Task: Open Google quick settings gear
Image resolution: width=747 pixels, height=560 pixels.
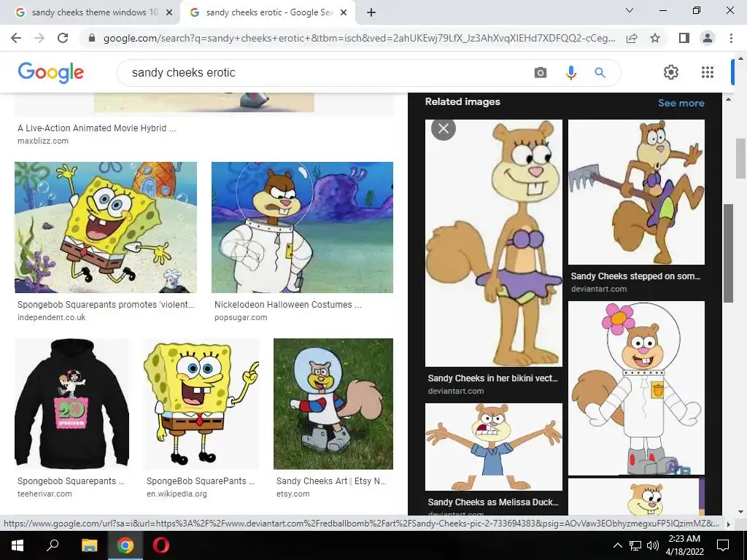Action: pos(671,72)
